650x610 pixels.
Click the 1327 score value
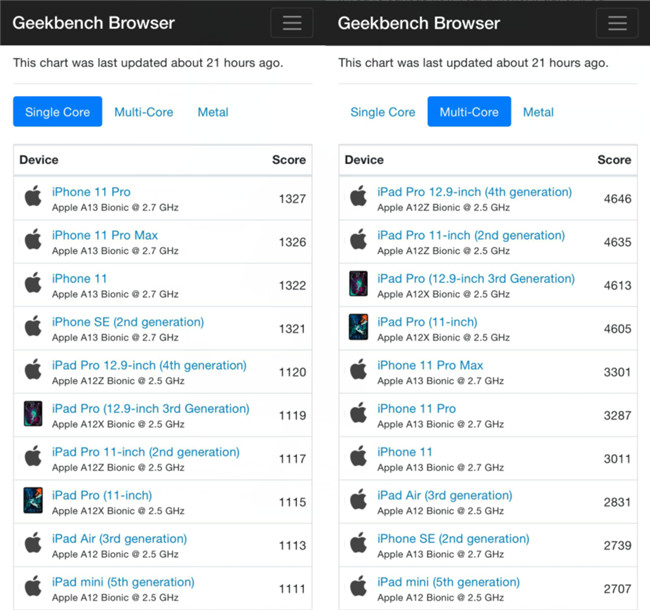point(292,199)
